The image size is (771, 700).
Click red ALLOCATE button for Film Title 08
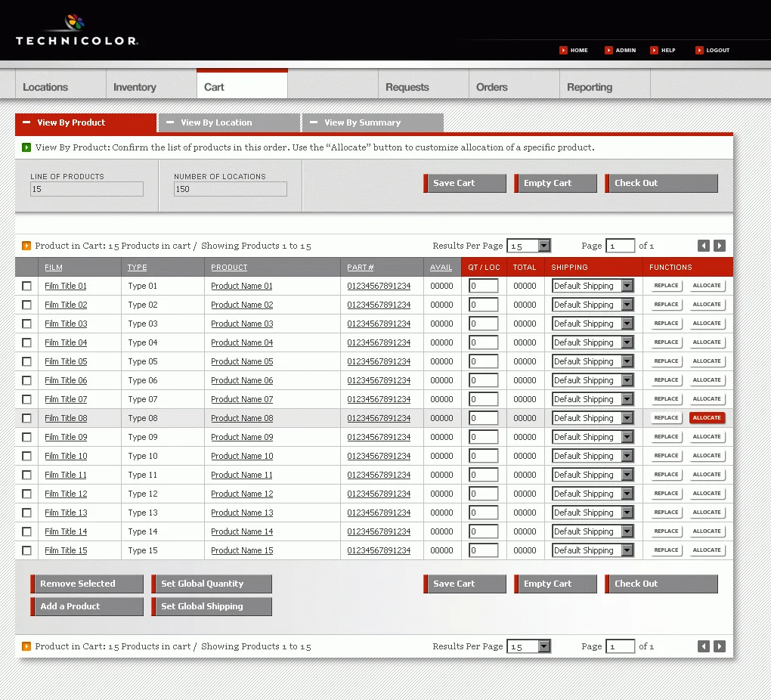707,417
